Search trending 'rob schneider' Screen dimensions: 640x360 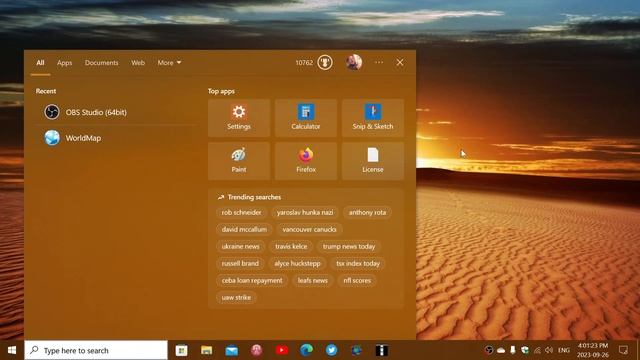tap(241, 212)
